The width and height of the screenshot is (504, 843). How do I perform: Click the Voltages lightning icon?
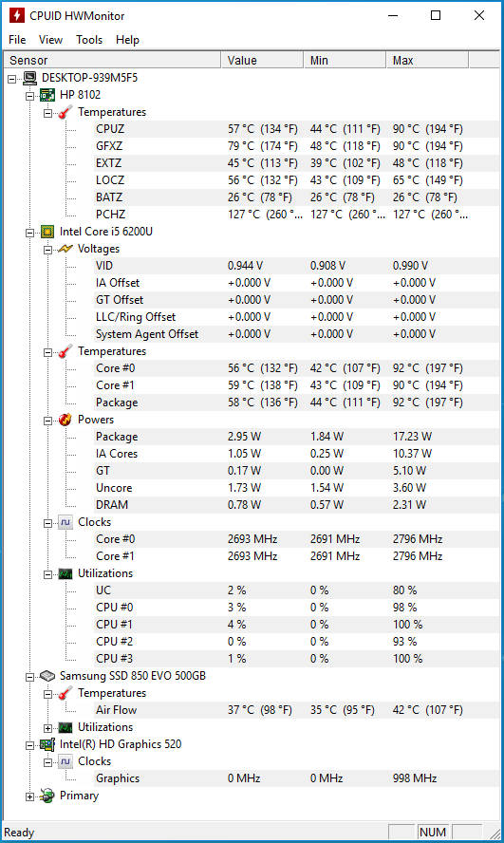pos(65,249)
